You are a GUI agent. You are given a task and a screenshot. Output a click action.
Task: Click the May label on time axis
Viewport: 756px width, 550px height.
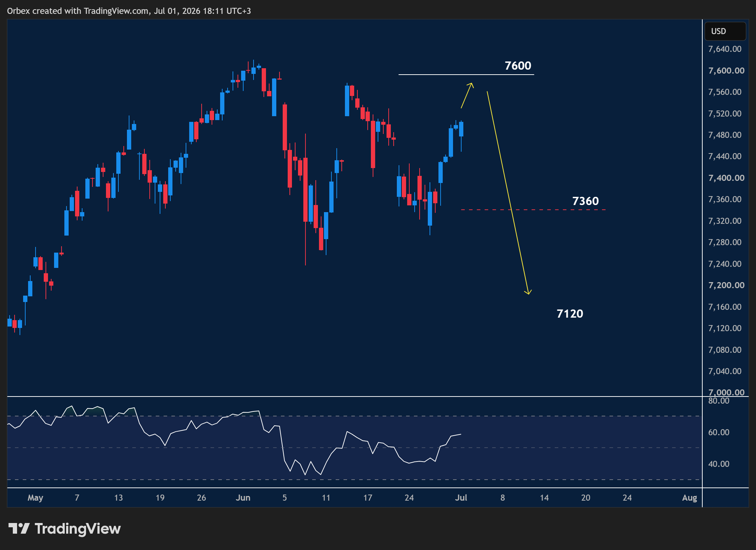(35, 498)
